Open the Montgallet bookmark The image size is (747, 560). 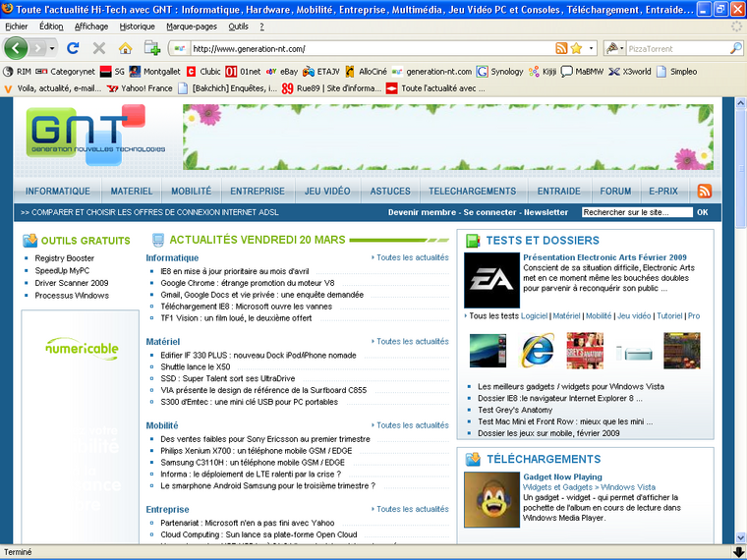click(x=155, y=72)
